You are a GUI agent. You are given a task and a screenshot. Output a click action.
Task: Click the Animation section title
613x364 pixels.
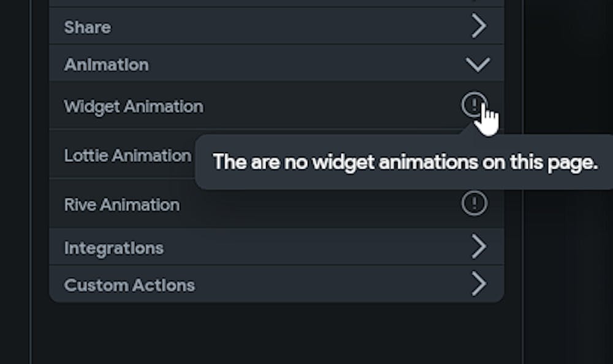pyautogui.click(x=106, y=64)
